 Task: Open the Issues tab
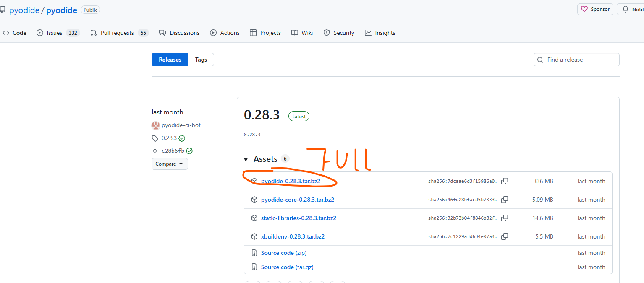[x=55, y=33]
